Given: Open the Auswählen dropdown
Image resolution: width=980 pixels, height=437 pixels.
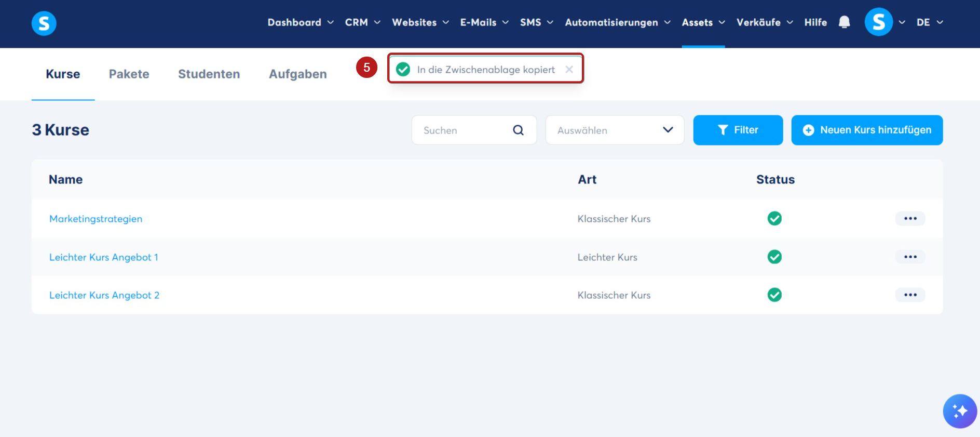Looking at the screenshot, I should (x=615, y=130).
